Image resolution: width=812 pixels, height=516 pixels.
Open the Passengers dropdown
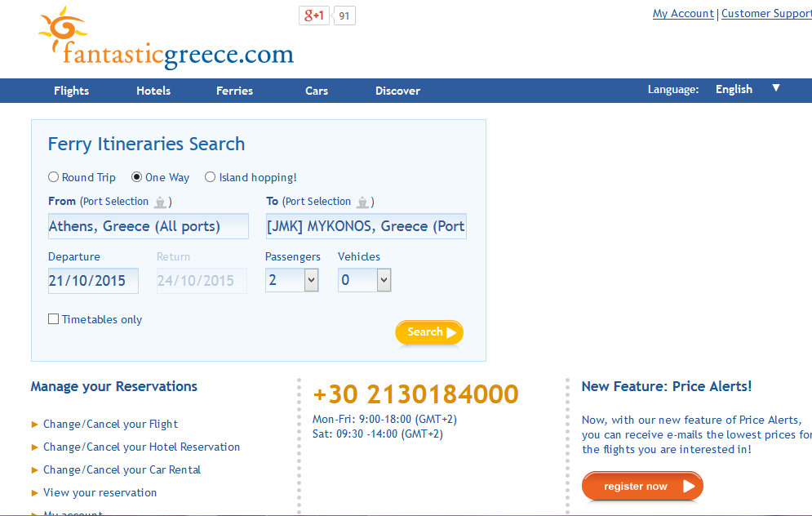coord(292,280)
